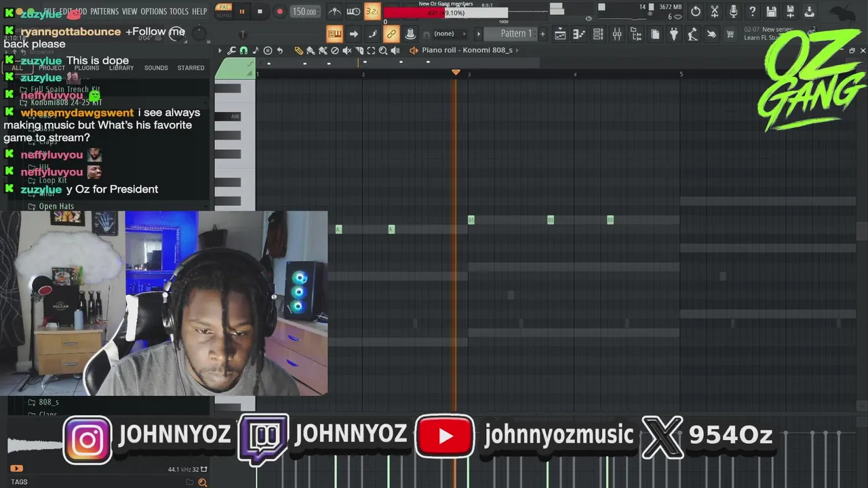Viewport: 868px width, 488px height.
Task: Toggle auto-scrolling arrow button
Action: click(x=353, y=34)
